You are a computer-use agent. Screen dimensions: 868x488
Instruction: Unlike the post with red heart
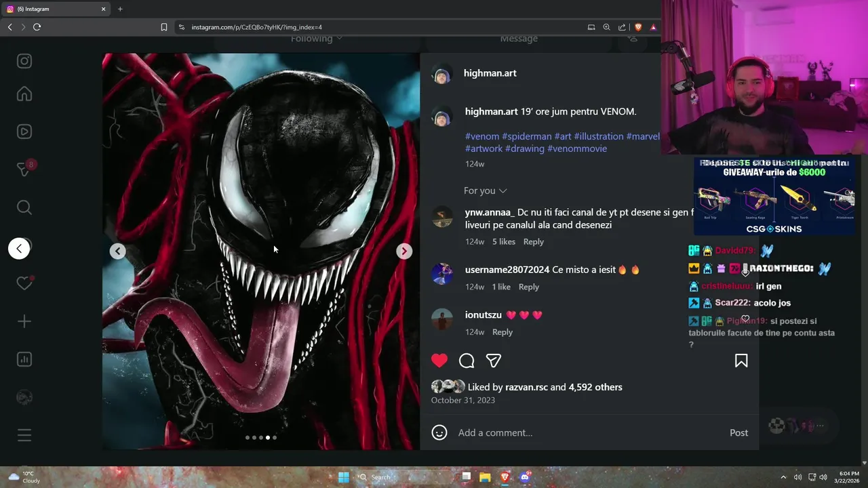coord(439,361)
